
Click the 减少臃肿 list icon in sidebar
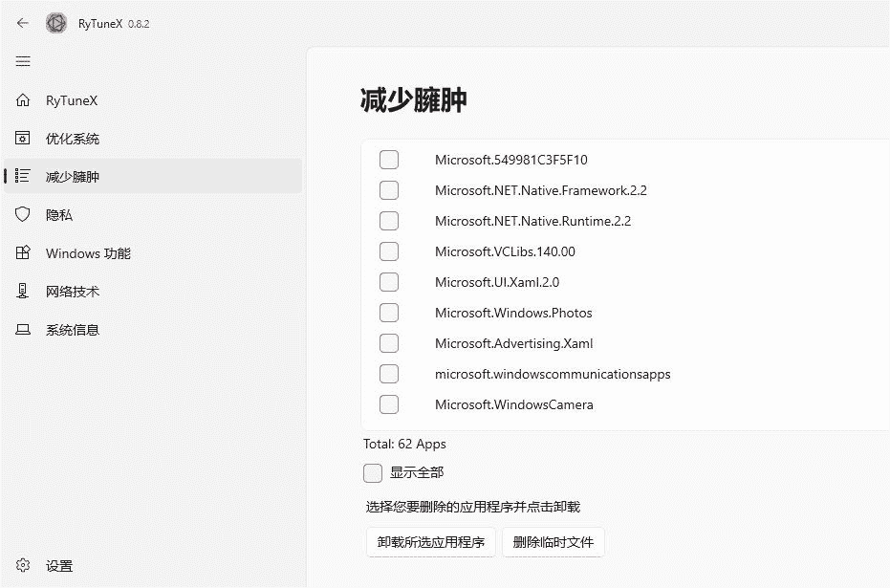pos(22,176)
